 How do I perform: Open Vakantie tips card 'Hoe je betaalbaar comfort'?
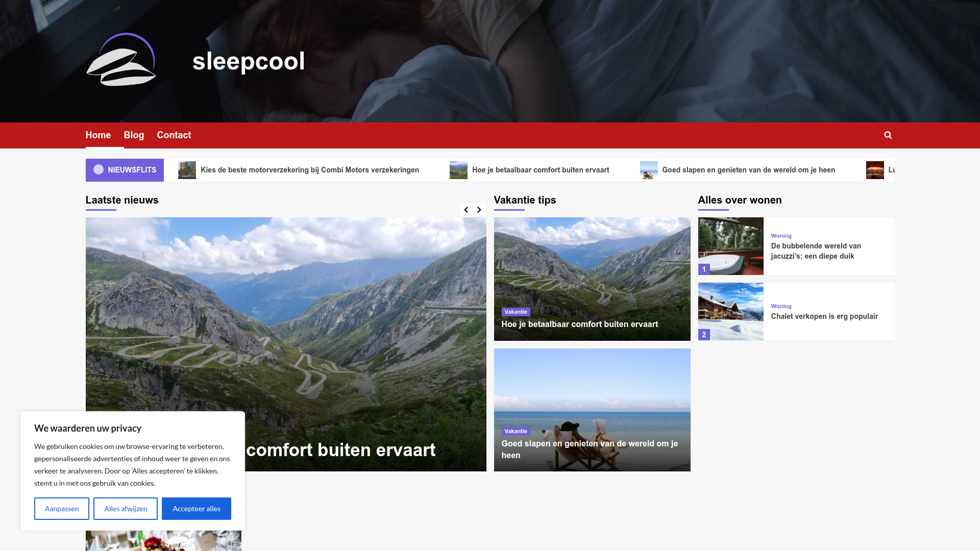580,324
